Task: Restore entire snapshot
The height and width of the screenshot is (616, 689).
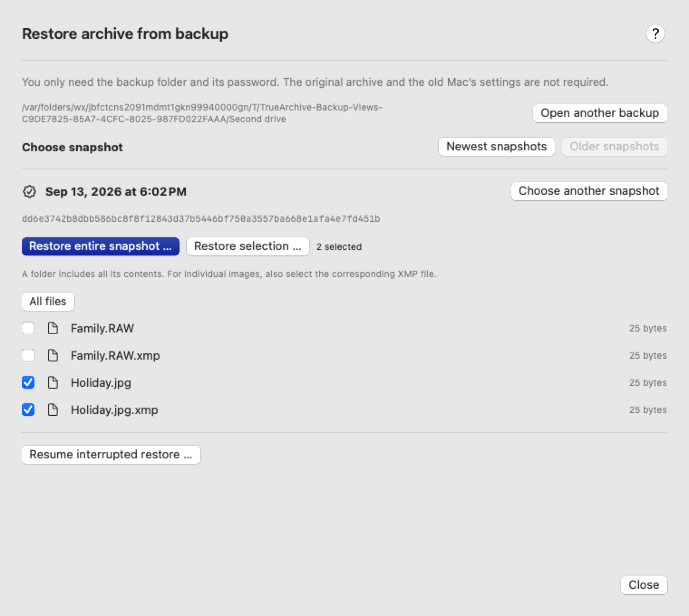Action: pyautogui.click(x=101, y=246)
